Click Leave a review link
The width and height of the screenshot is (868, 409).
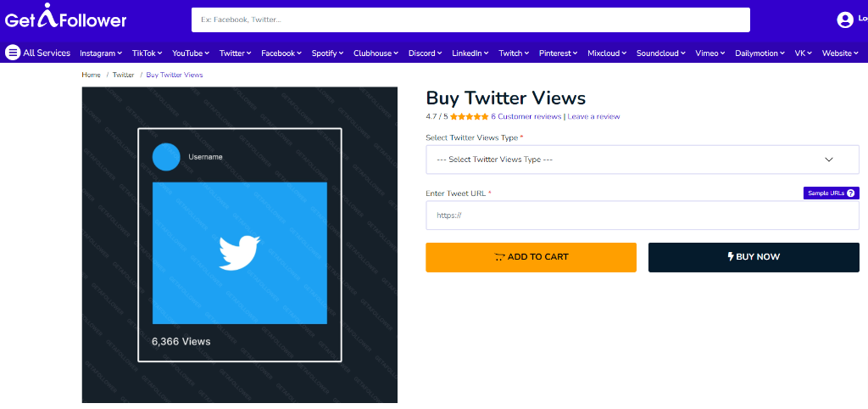[x=593, y=117]
